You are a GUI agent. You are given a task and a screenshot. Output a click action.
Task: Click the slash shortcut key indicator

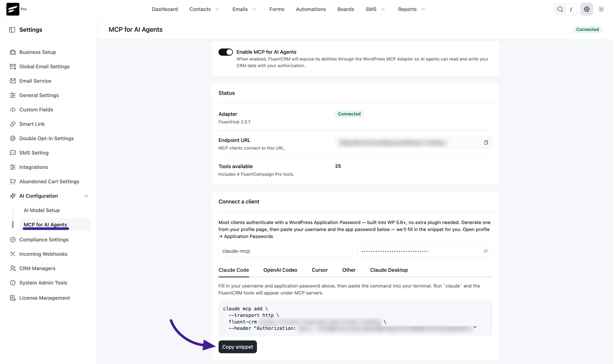pyautogui.click(x=571, y=9)
